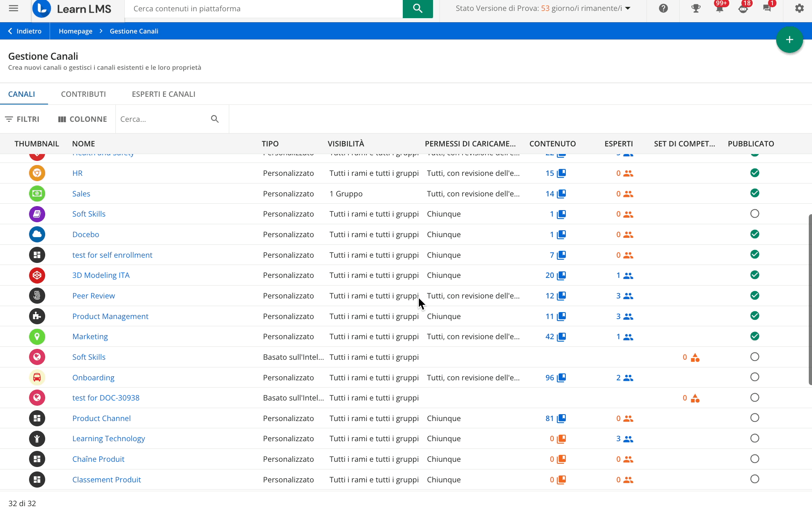
Task: Open notifications bell with 99+ badge
Action: tap(720, 8)
